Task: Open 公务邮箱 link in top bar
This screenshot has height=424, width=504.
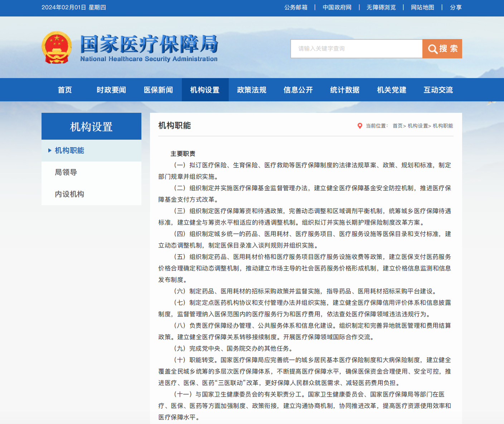Action: click(296, 8)
